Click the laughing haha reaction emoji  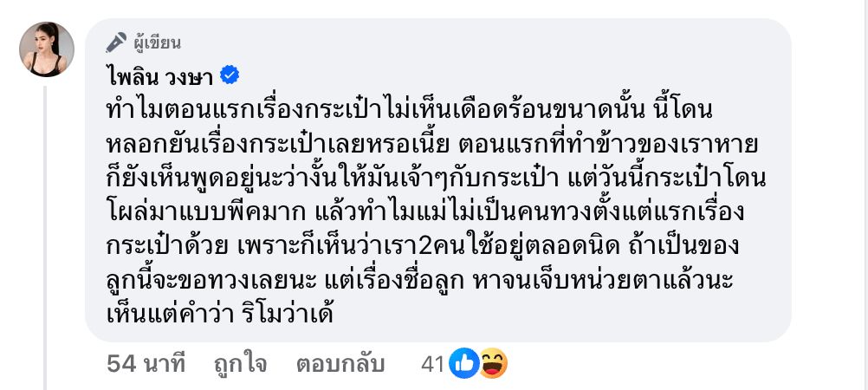[x=492, y=363]
